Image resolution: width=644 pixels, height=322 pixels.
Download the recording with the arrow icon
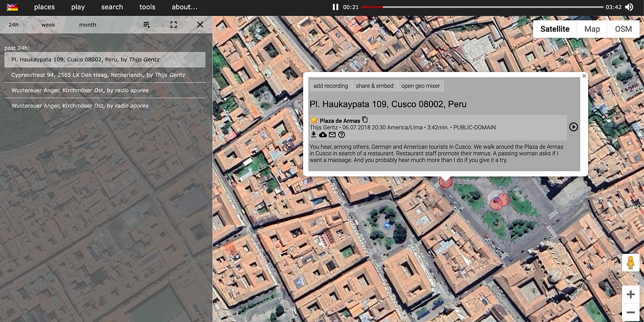(x=313, y=134)
